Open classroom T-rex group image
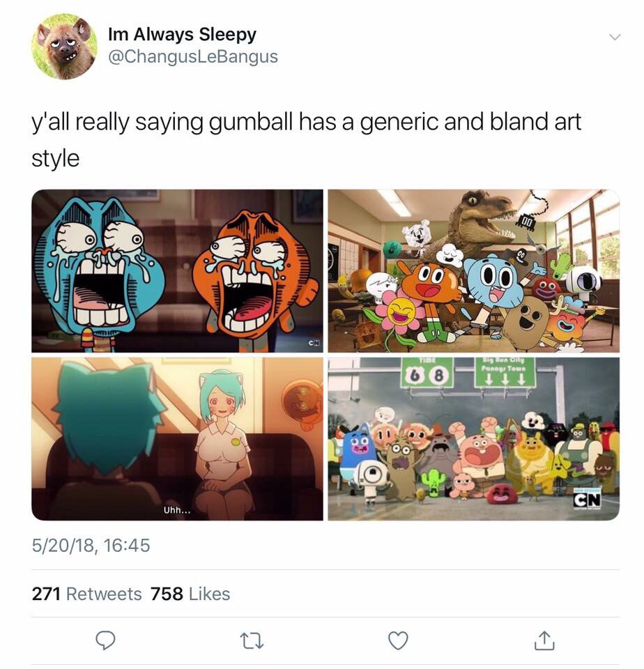The height and width of the screenshot is (669, 644). (x=474, y=271)
